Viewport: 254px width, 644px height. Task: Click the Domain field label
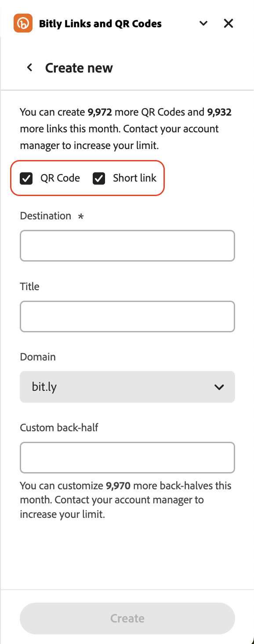pos(38,357)
